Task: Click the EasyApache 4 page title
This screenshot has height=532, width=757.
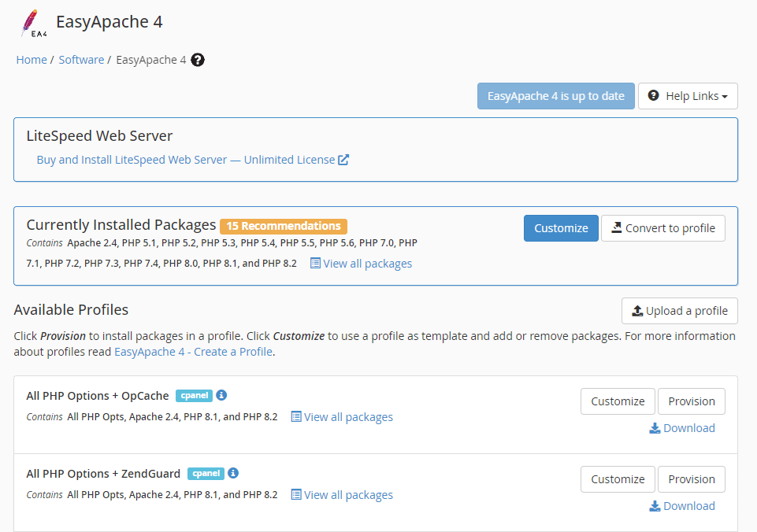Action: point(109,22)
